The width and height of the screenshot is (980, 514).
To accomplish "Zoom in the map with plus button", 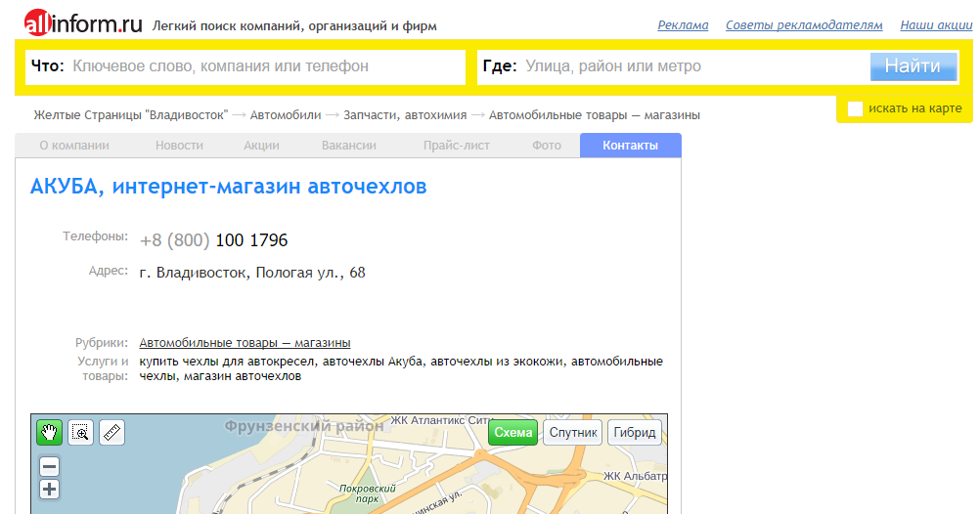I will pos(49,489).
